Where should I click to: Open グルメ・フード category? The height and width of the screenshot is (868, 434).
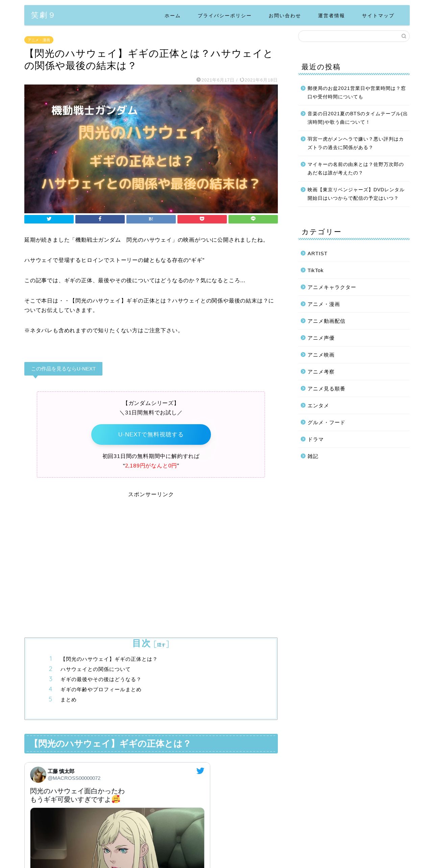click(x=326, y=423)
